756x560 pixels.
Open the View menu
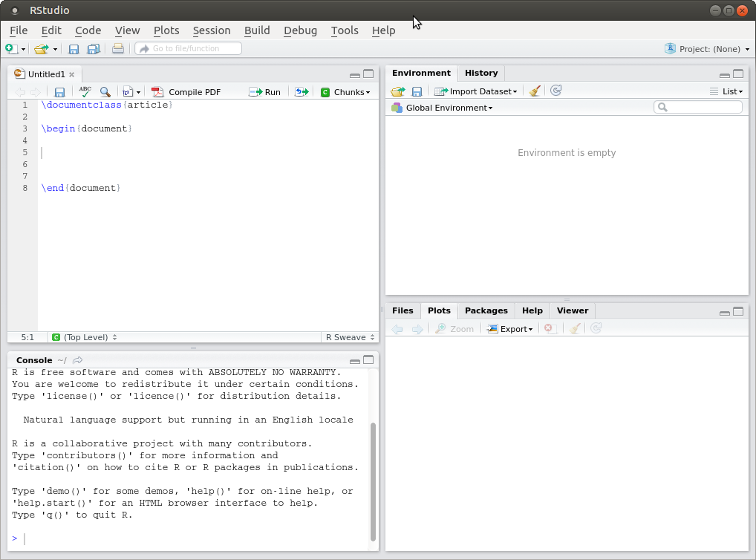[x=127, y=30]
